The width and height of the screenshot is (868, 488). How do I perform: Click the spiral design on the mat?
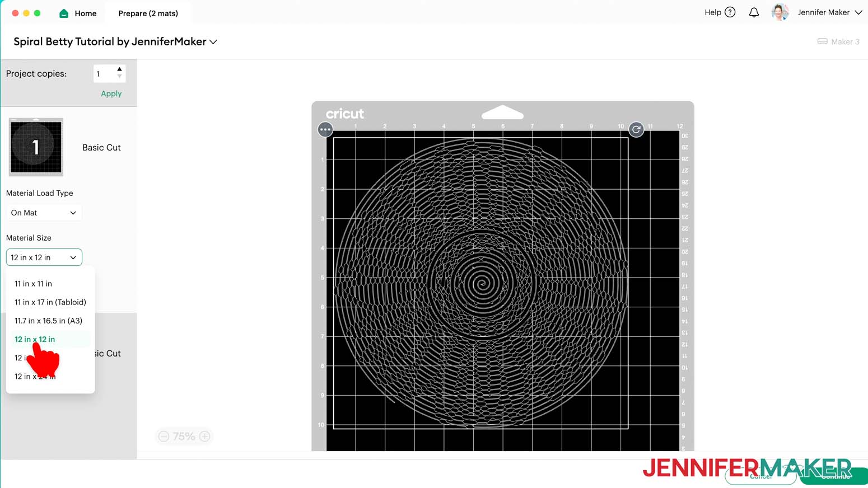coord(482,283)
